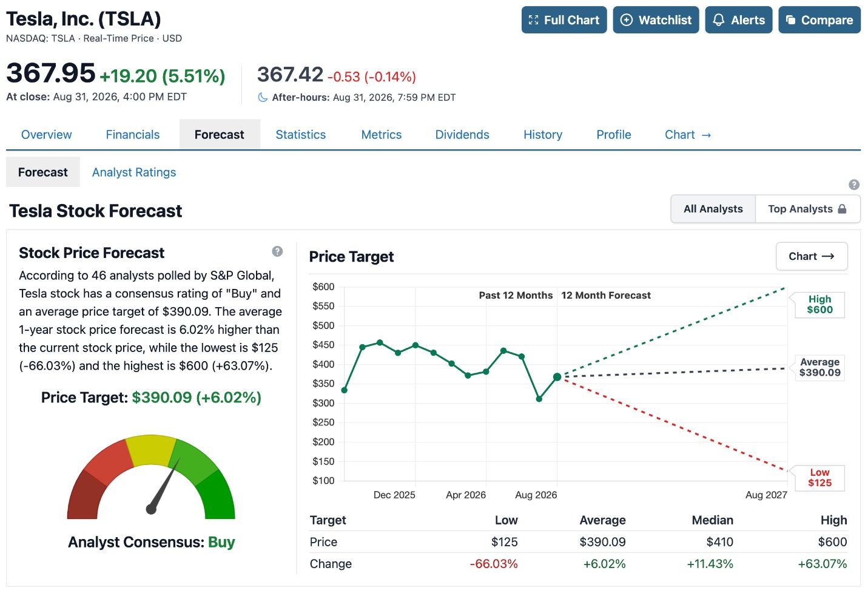
Task: Open the Alerts button
Action: [738, 20]
